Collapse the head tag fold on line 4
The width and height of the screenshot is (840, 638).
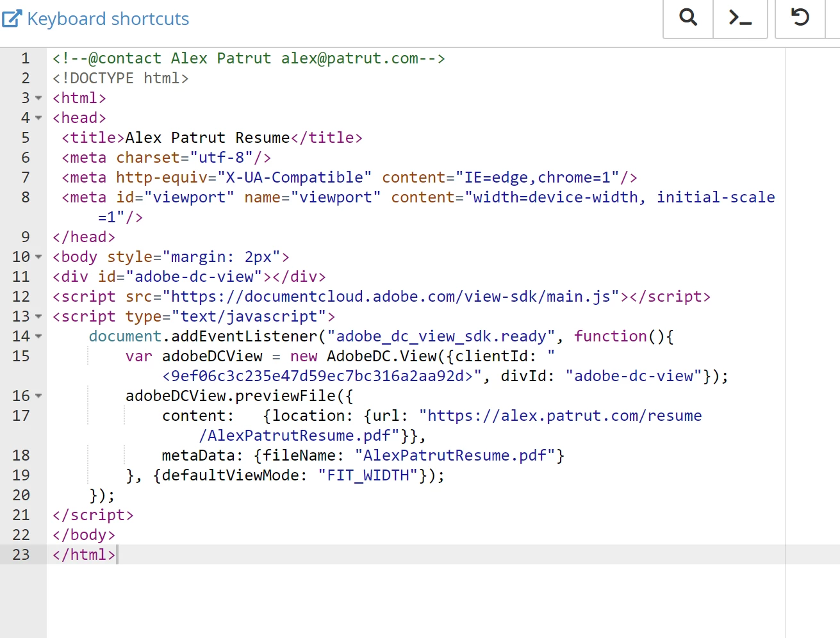pyautogui.click(x=38, y=118)
